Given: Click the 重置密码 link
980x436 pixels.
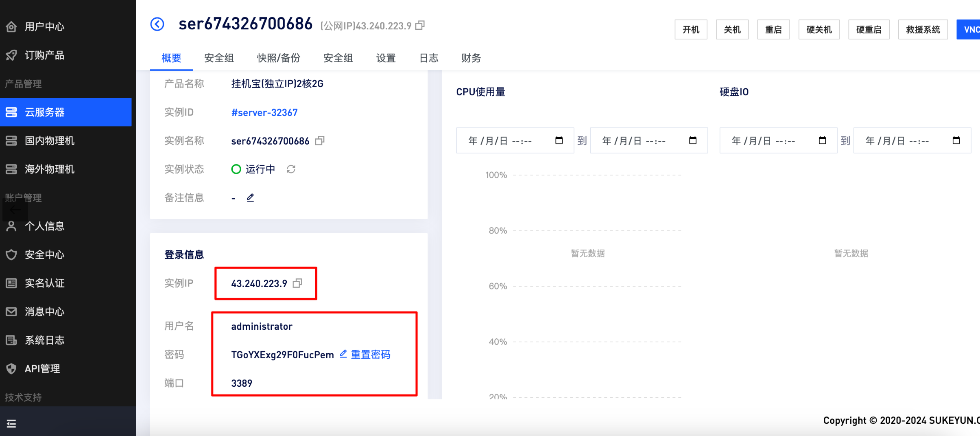Looking at the screenshot, I should point(370,355).
